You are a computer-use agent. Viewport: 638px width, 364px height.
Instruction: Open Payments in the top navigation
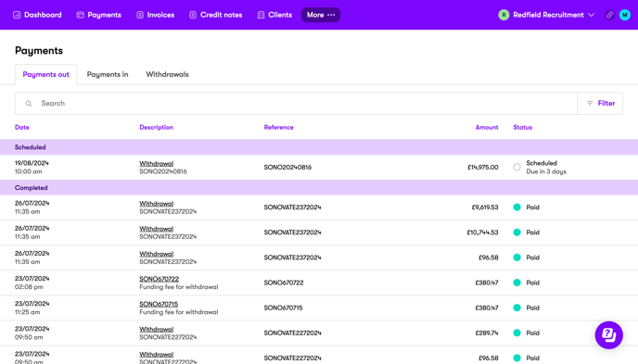(99, 15)
